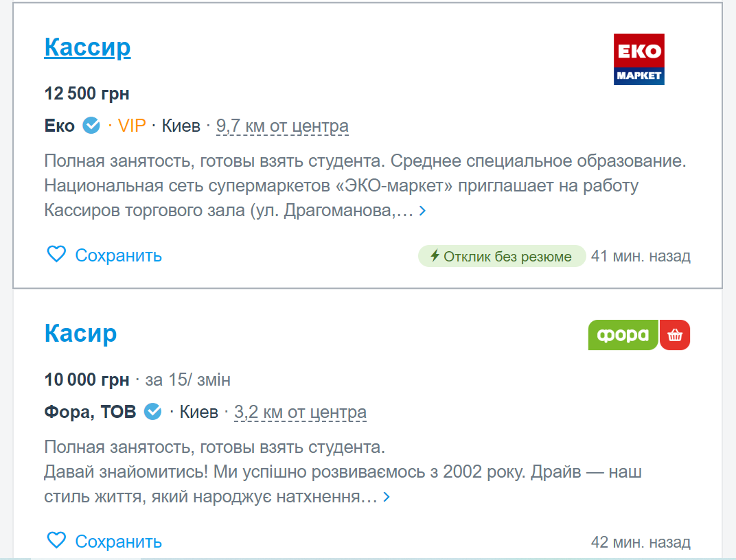The height and width of the screenshot is (560, 736).
Task: Click Сохранить text in the Еко listing
Action: pos(118,255)
